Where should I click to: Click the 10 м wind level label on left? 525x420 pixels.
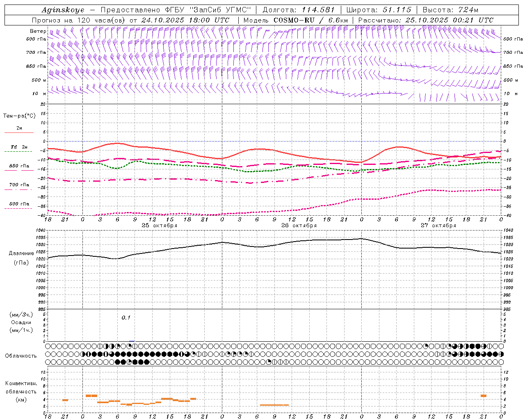[x=39, y=94]
